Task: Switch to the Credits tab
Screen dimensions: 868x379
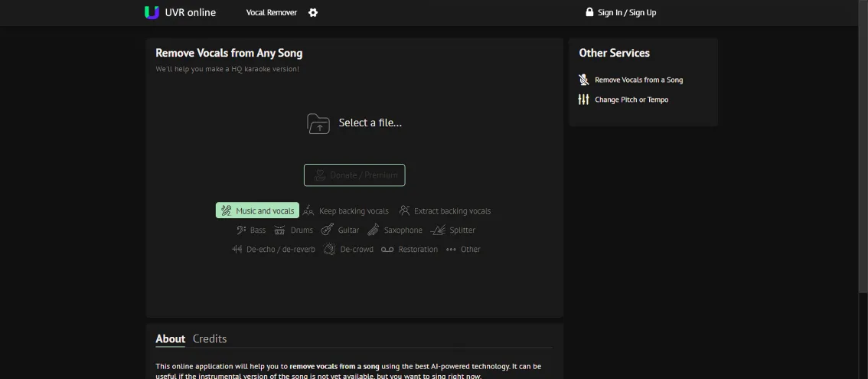Action: point(210,338)
